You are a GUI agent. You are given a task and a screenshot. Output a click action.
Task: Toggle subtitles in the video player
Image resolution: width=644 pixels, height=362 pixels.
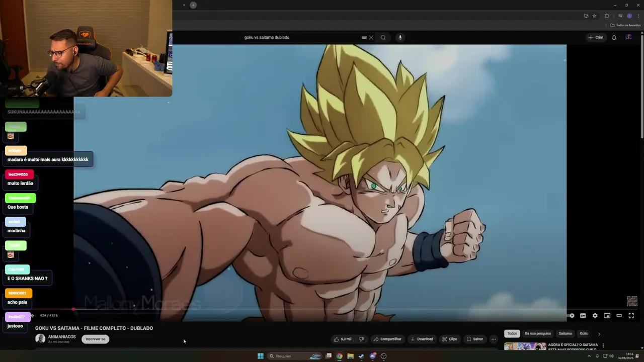coord(583,316)
